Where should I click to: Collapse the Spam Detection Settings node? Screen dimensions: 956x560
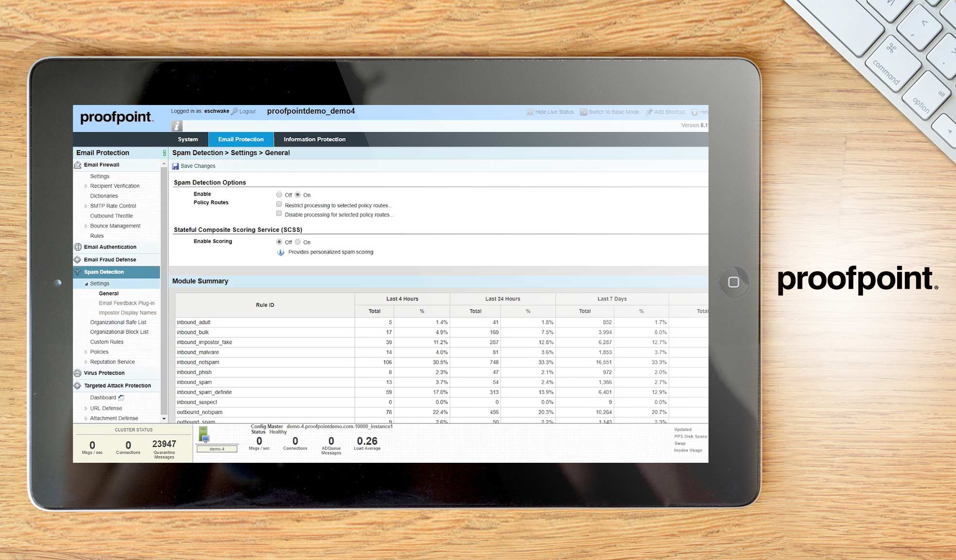(87, 284)
